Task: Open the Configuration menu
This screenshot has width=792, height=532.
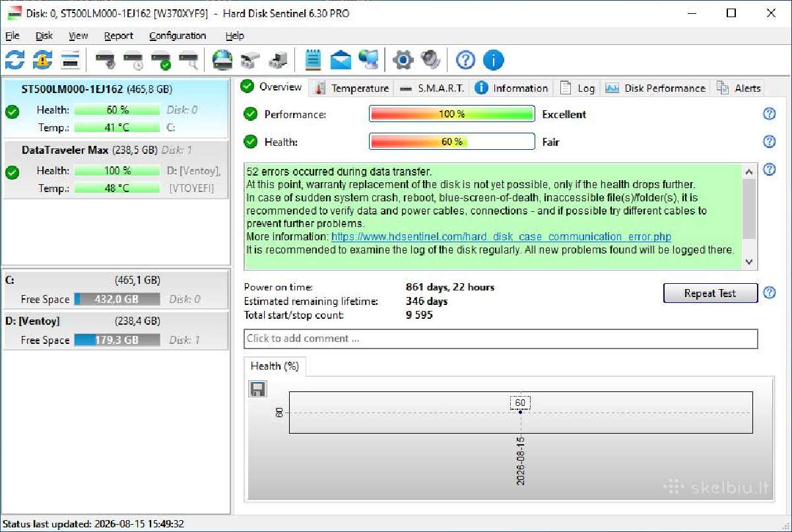Action: [x=178, y=36]
